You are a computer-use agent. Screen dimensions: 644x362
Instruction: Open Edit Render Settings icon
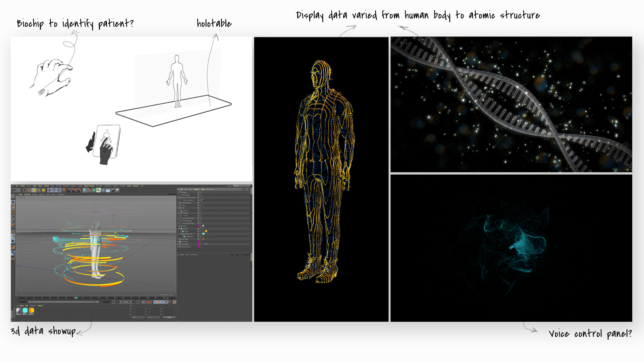[x=78, y=190]
